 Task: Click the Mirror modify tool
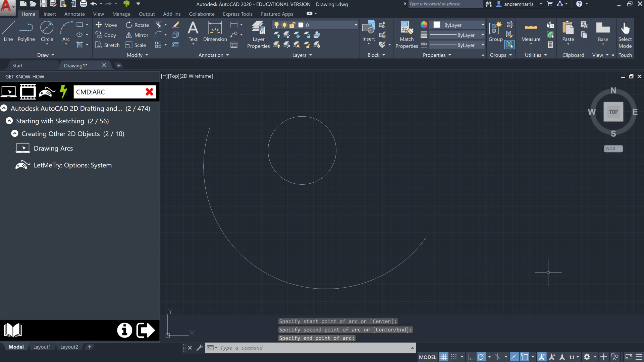[x=137, y=35]
